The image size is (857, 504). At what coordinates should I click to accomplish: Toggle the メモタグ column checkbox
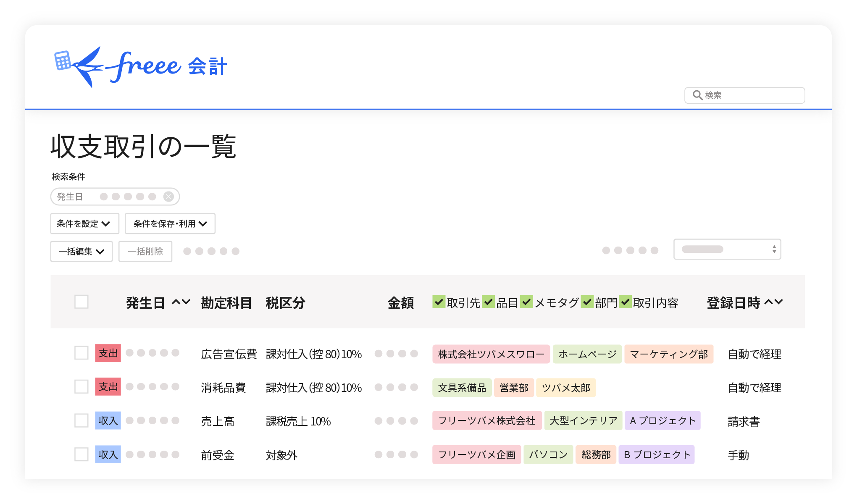point(526,301)
